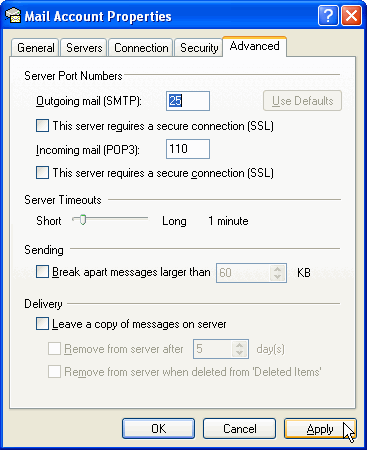Switch to the General tab
The width and height of the screenshot is (367, 450).
pos(35,48)
